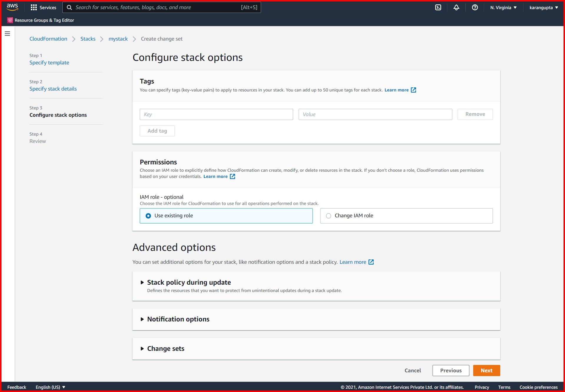The width and height of the screenshot is (565, 392).
Task: Navigate to Stacks via breadcrumb
Action: pyautogui.click(x=88, y=39)
